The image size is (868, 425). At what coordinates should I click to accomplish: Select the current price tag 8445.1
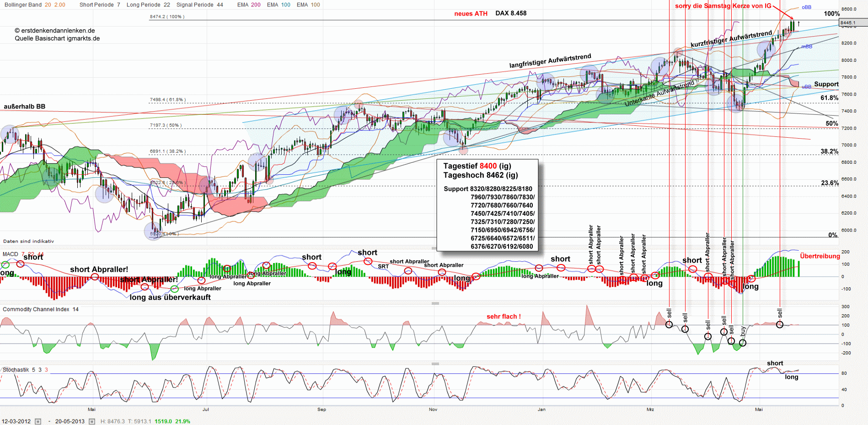pos(853,22)
